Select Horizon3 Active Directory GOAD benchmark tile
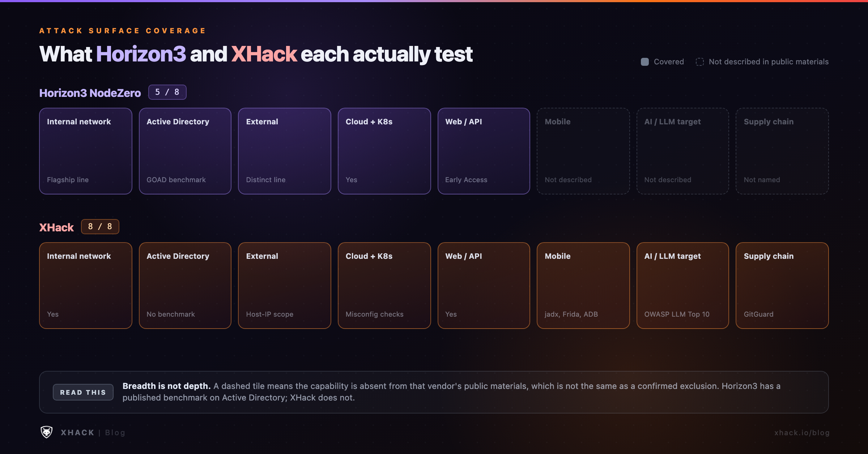The height and width of the screenshot is (454, 868). (x=185, y=151)
